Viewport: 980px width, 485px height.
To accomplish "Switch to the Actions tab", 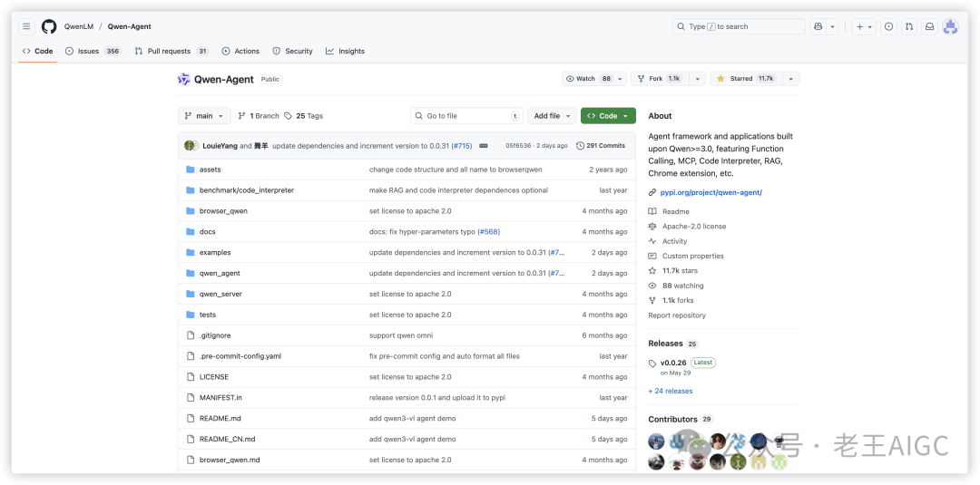I will tap(240, 51).
